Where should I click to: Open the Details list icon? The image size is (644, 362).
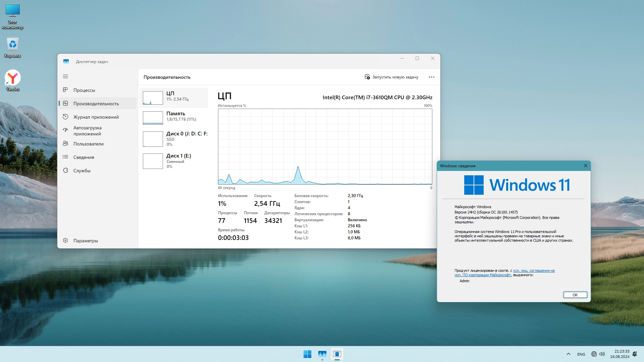coord(65,157)
